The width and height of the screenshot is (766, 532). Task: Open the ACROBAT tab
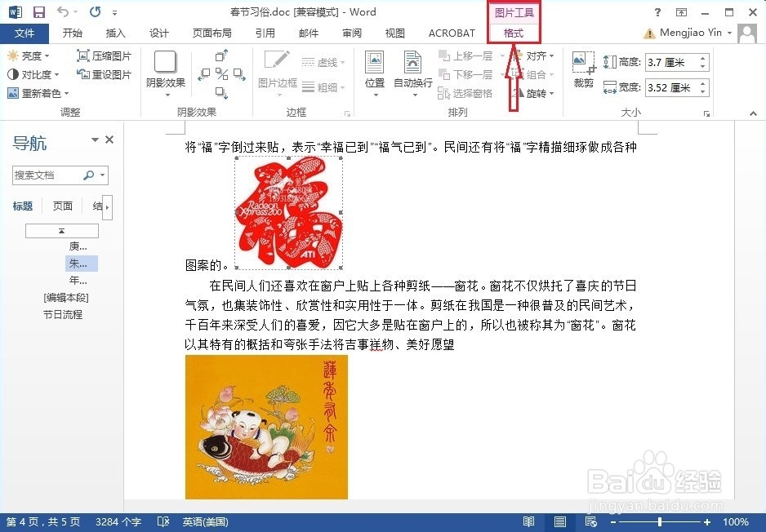click(x=452, y=33)
